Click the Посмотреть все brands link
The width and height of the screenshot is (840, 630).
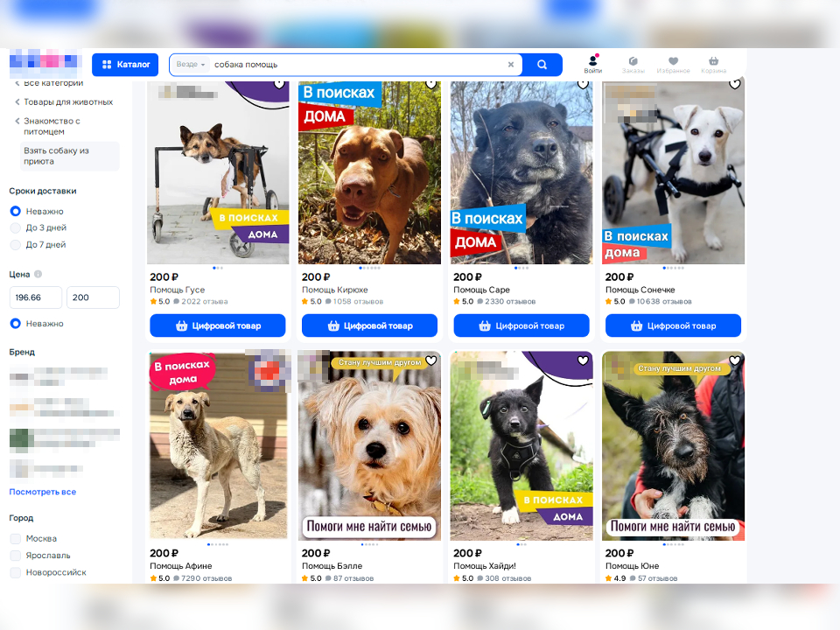coord(42,492)
